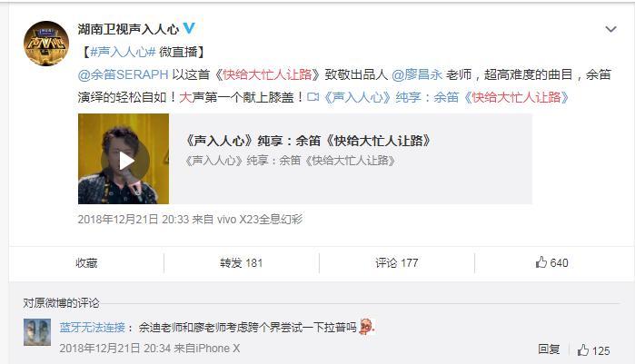The image size is (635, 364).
Task: Like the comment with thumbs-up 125
Action: pos(594,349)
